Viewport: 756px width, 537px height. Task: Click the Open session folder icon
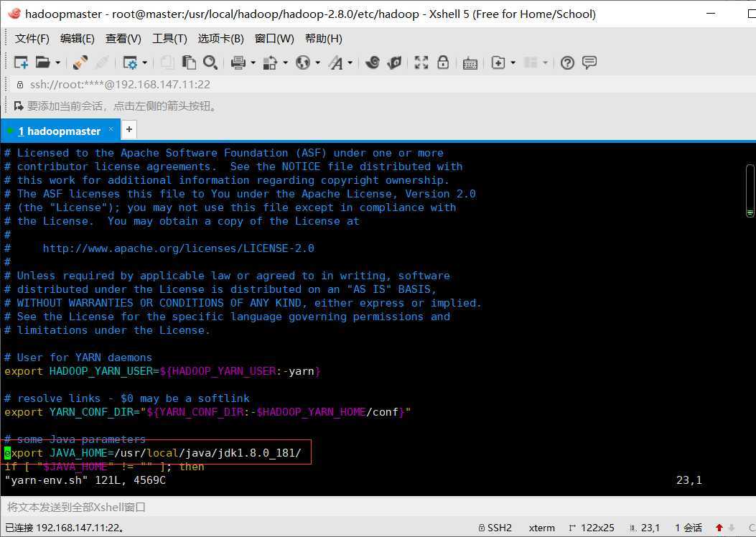[43, 62]
